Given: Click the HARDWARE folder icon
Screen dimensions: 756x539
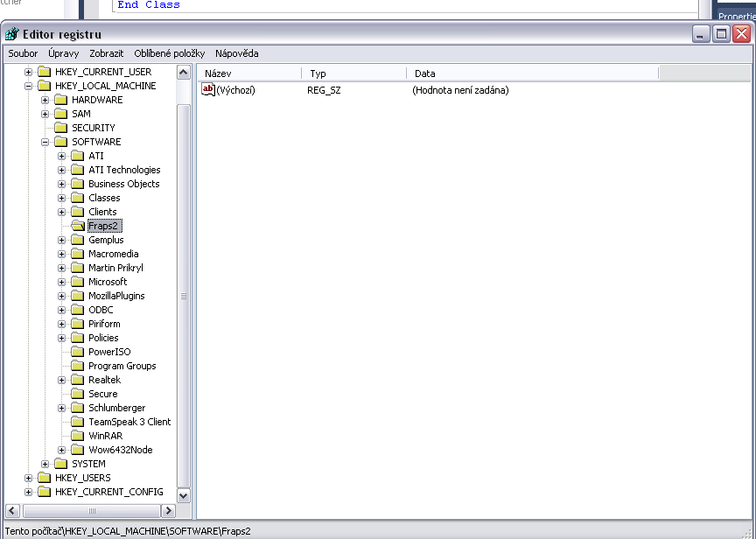Looking at the screenshot, I should [x=60, y=100].
